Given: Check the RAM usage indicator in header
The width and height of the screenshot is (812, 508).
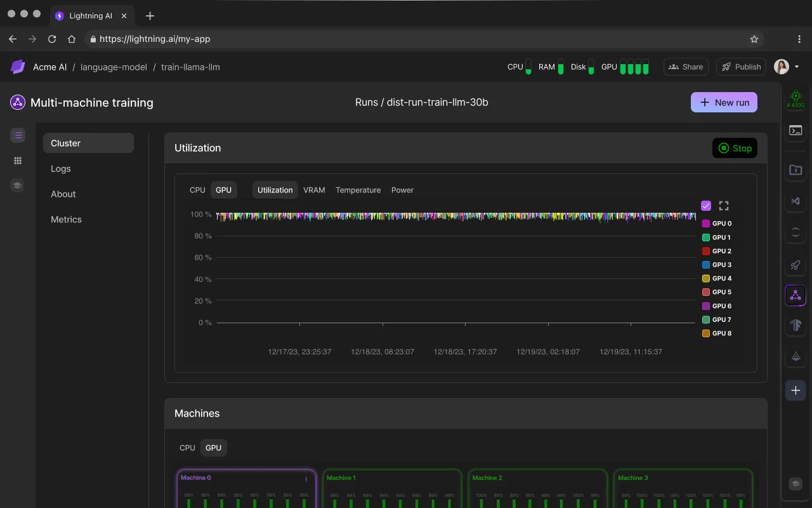Looking at the screenshot, I should tap(551, 67).
